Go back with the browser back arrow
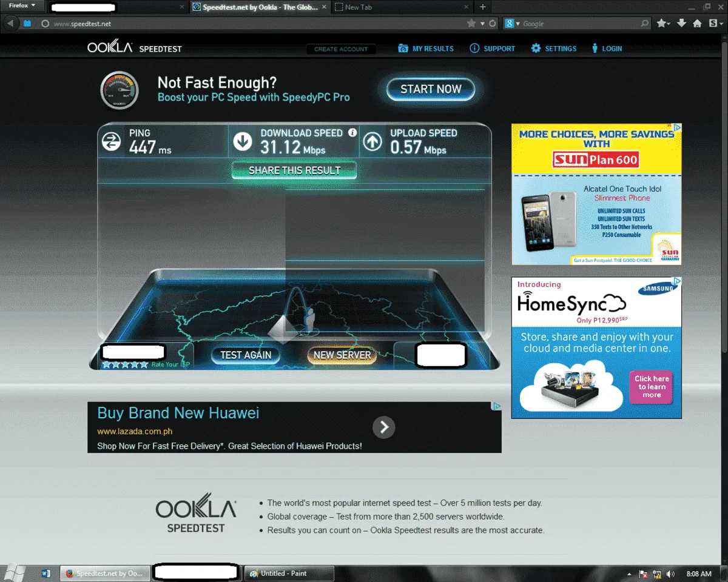Screen dimensions: 728x582 tap(10, 24)
